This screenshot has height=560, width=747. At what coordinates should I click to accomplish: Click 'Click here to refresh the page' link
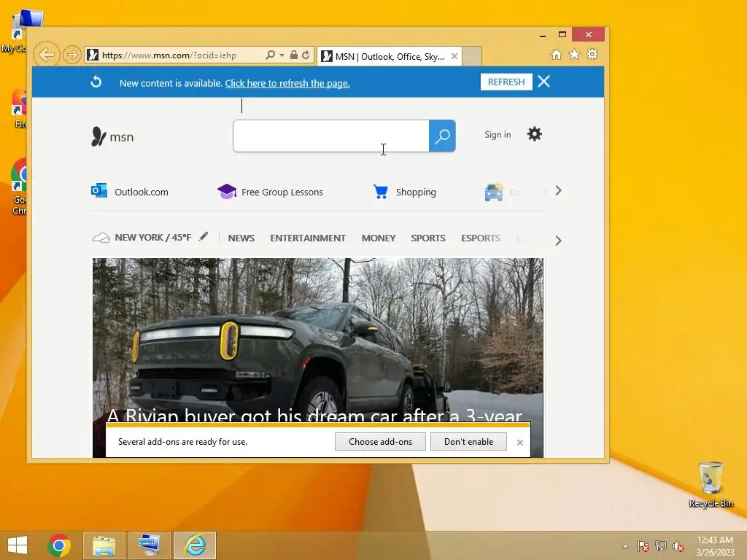click(287, 83)
